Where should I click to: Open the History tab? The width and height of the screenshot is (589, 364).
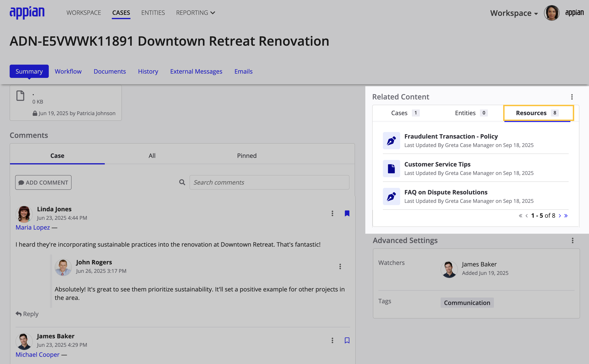coord(148,72)
